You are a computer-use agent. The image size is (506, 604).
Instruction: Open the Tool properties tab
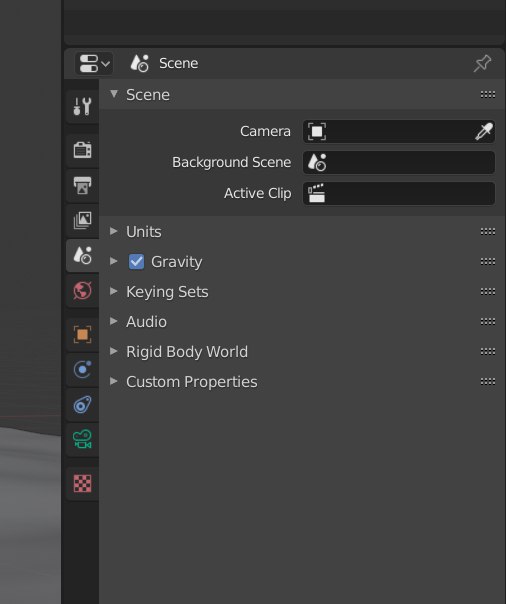tap(82, 106)
